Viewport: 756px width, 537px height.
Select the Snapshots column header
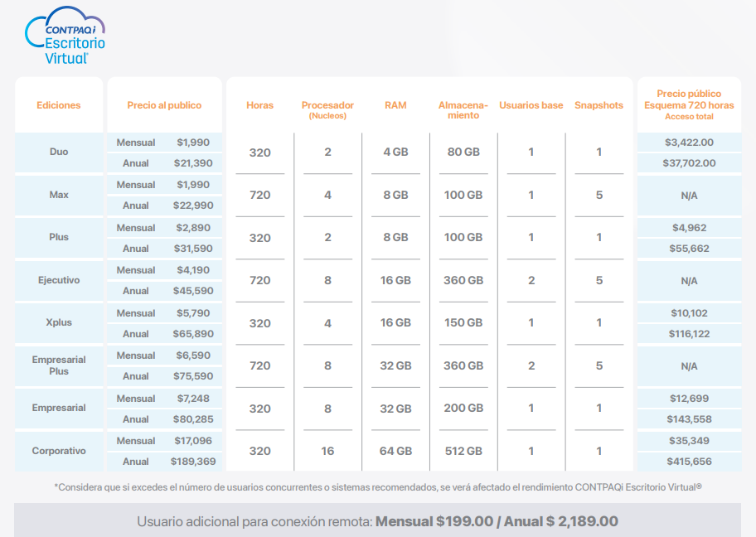point(598,105)
